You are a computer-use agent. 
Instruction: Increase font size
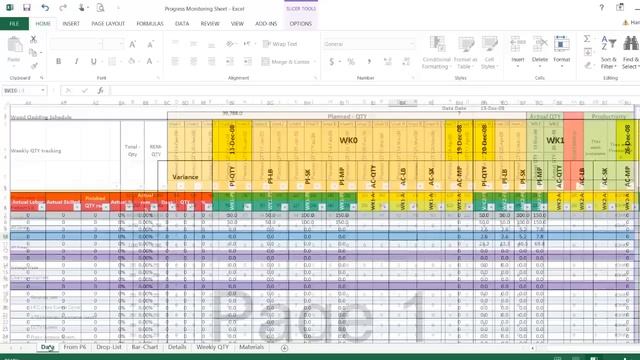[132, 44]
